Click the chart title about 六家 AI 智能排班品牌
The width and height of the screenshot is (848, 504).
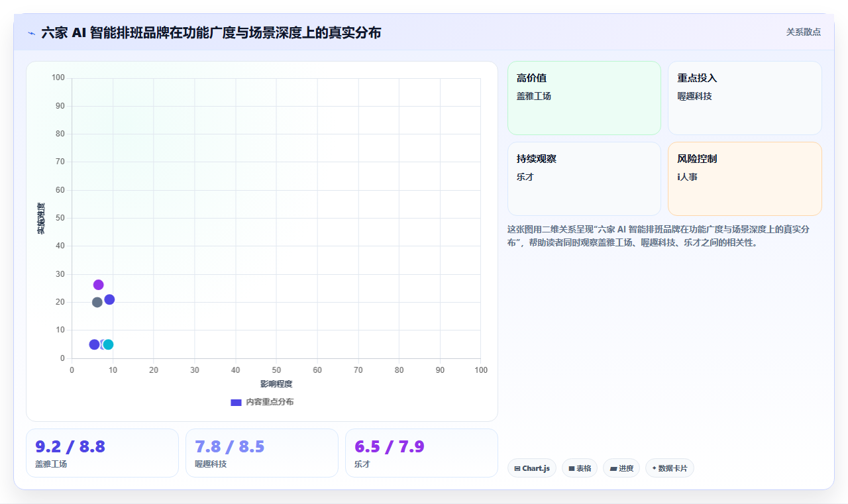coord(211,32)
